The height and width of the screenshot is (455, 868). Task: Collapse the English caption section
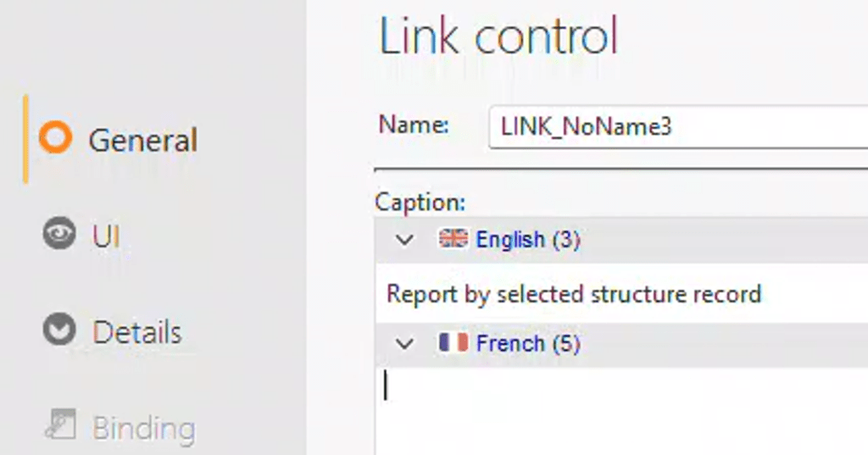[x=405, y=241]
